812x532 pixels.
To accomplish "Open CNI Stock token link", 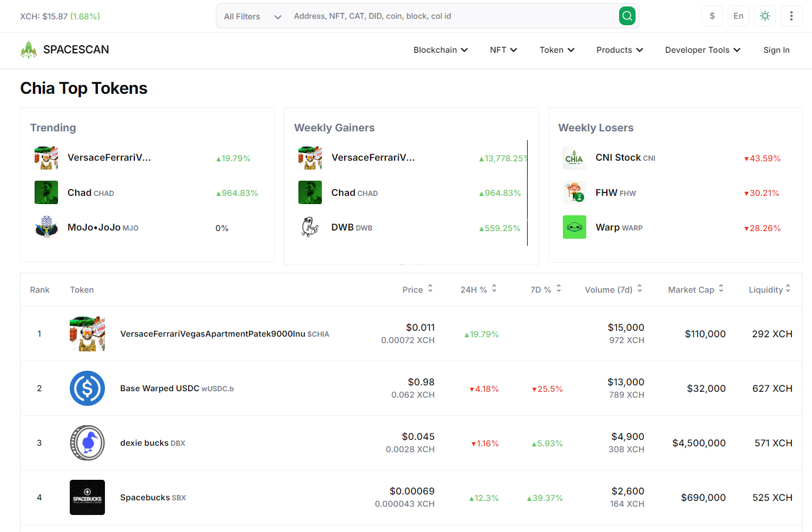I will tap(626, 158).
